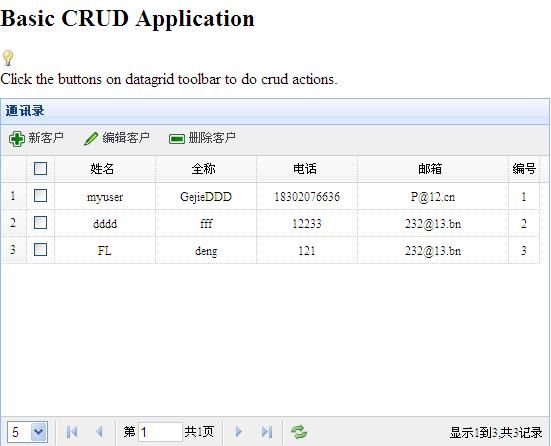Click the 通讯录 panel title
551x446 pixels.
(x=25, y=111)
